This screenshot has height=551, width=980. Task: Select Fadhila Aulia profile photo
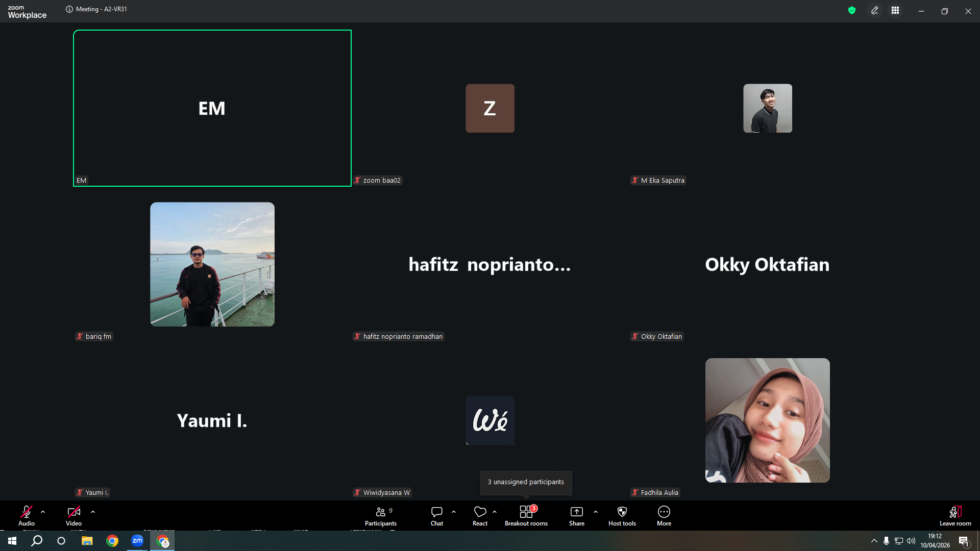pyautogui.click(x=768, y=420)
